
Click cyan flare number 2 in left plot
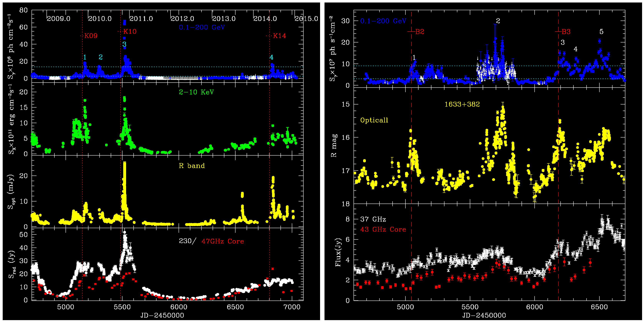[x=101, y=57]
